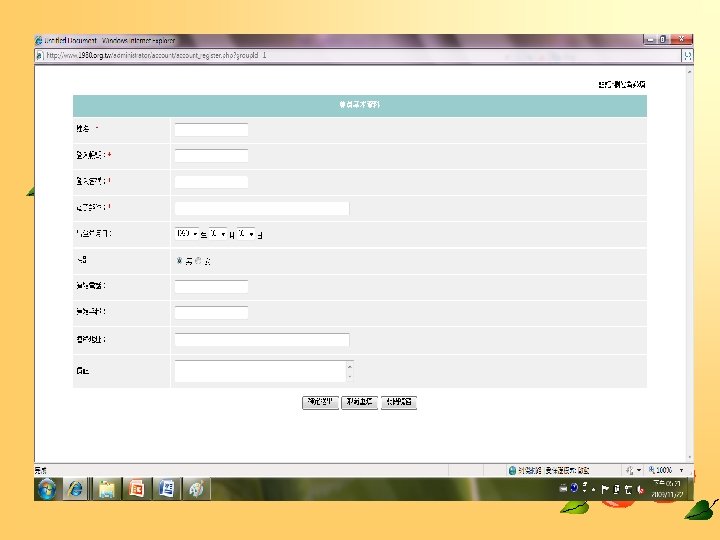Click the power tray icon beside the flag
The height and width of the screenshot is (540, 720).
click(x=617, y=489)
